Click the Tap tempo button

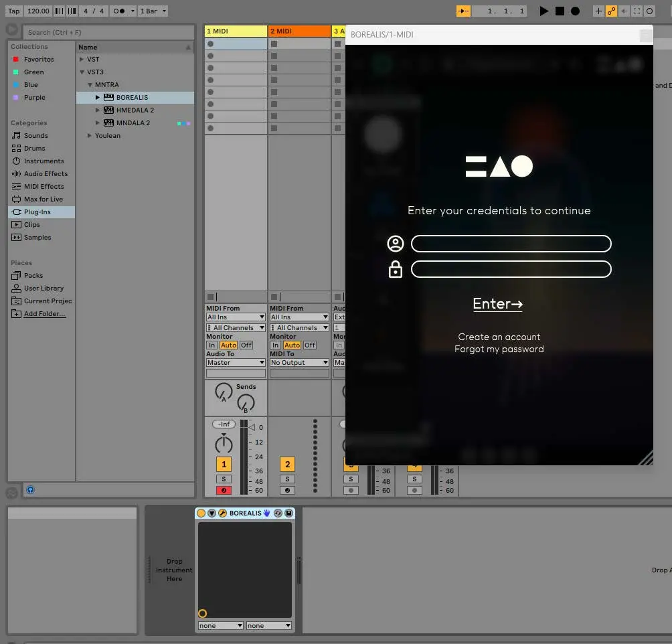coord(13,11)
